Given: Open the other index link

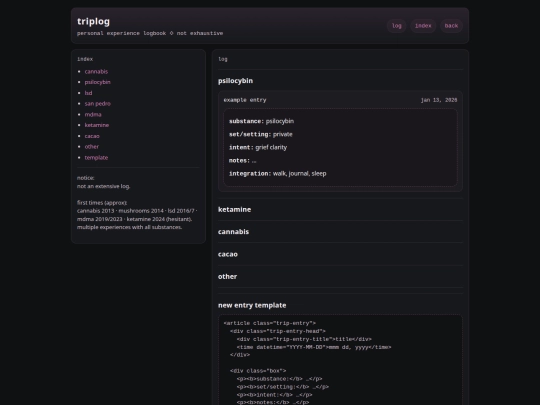Looking at the screenshot, I should (92, 147).
